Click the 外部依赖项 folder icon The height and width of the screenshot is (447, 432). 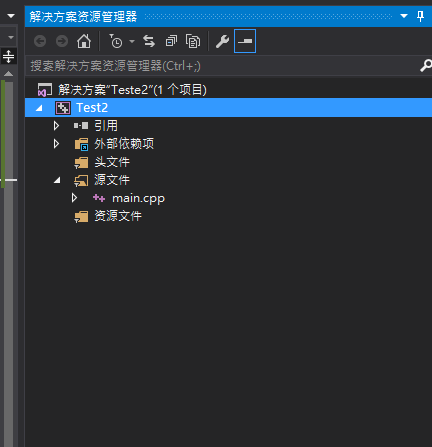pyautogui.click(x=81, y=144)
